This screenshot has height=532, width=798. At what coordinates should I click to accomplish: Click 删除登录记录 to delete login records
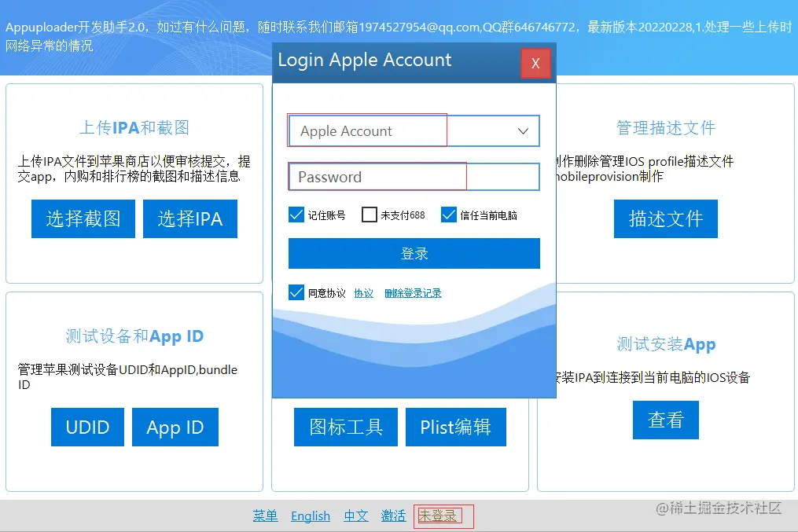[x=413, y=292]
